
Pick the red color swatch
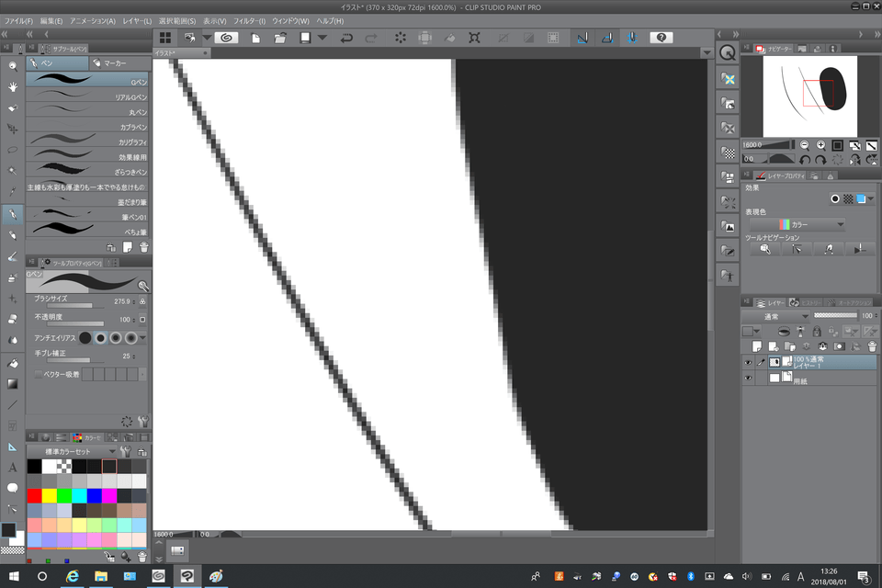click(x=34, y=496)
